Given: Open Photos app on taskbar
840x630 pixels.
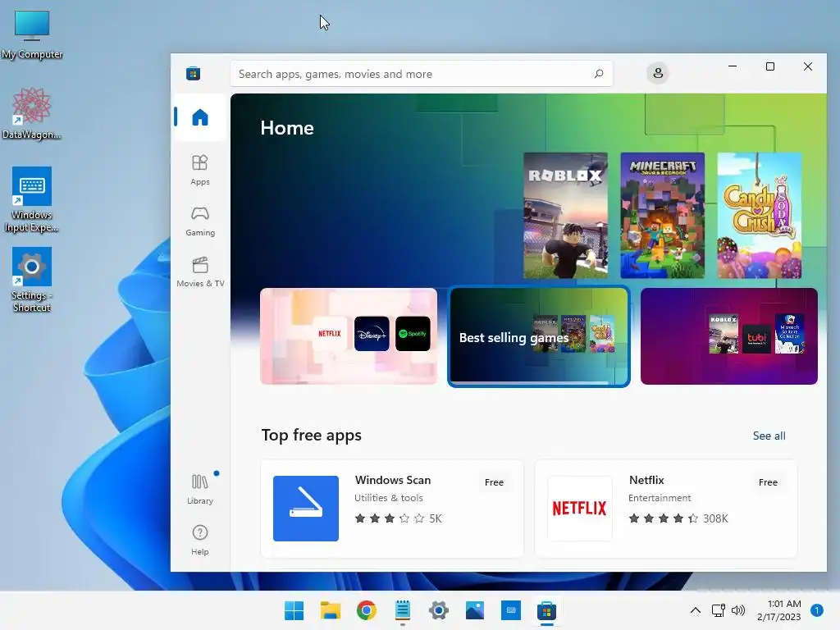Looking at the screenshot, I should coord(475,610).
